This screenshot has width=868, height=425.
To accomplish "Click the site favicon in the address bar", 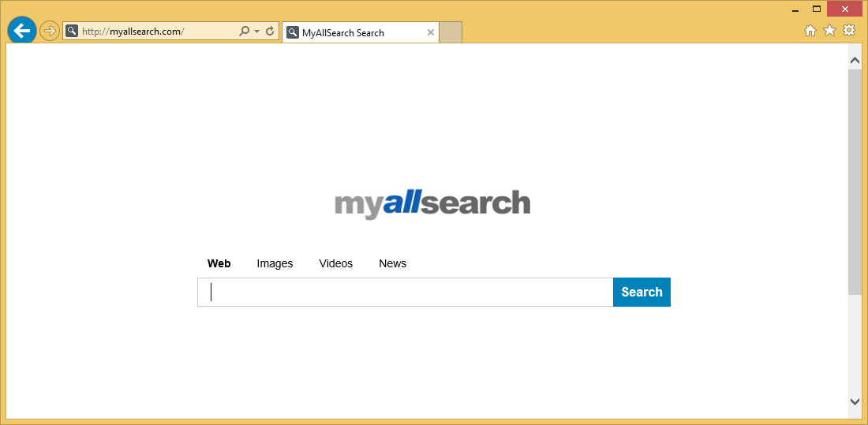I will [x=71, y=31].
